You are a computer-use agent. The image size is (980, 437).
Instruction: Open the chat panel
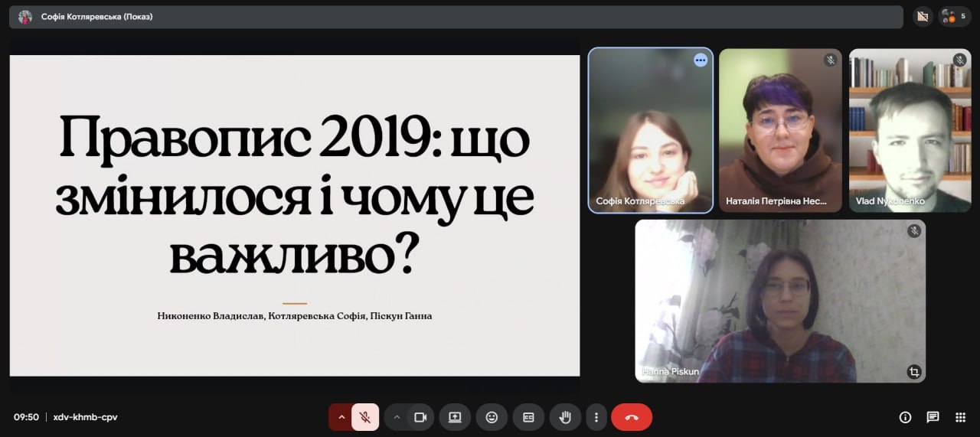point(933,417)
